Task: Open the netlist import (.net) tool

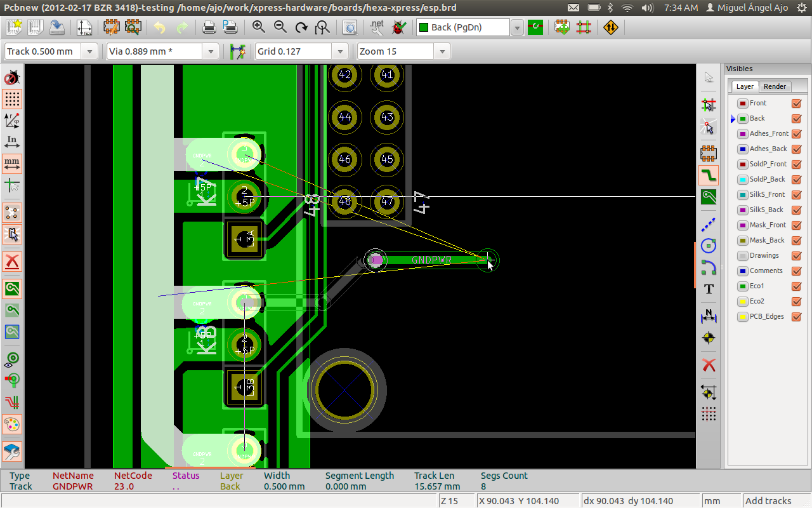Action: 377,27
